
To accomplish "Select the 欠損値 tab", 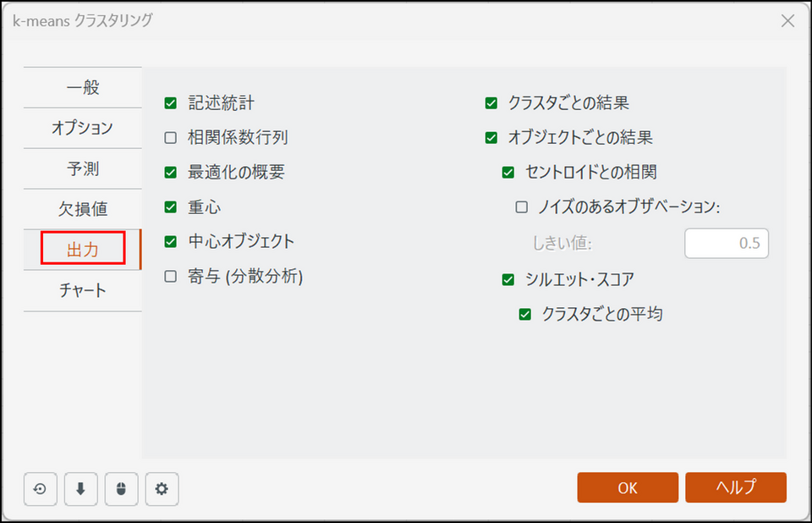I will (x=82, y=209).
